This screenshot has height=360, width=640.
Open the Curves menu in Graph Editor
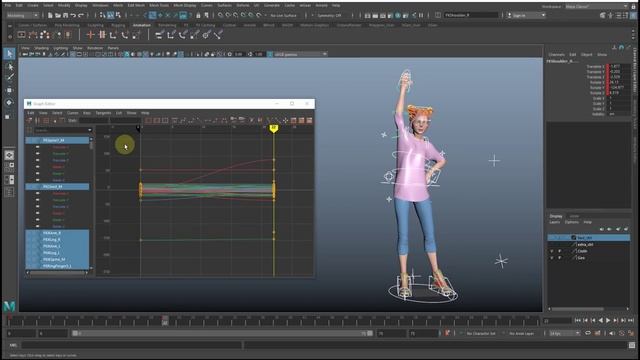coord(73,113)
